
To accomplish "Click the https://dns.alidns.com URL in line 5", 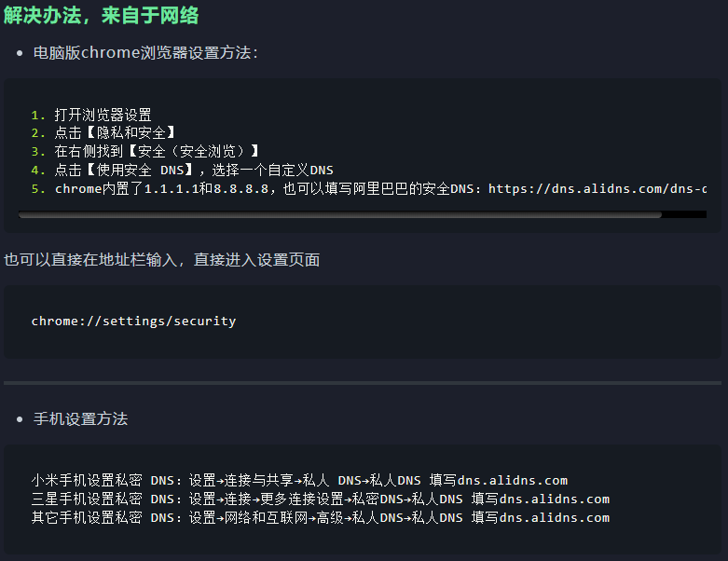I will tap(597, 189).
